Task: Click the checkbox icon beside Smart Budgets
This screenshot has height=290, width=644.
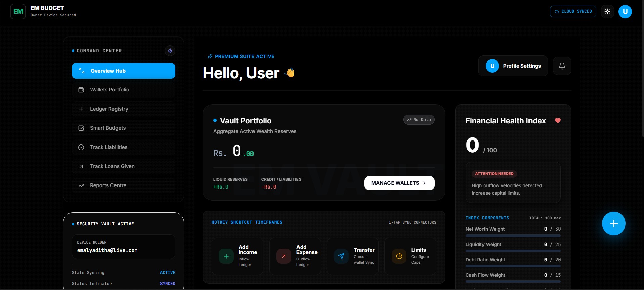Action: point(81,128)
